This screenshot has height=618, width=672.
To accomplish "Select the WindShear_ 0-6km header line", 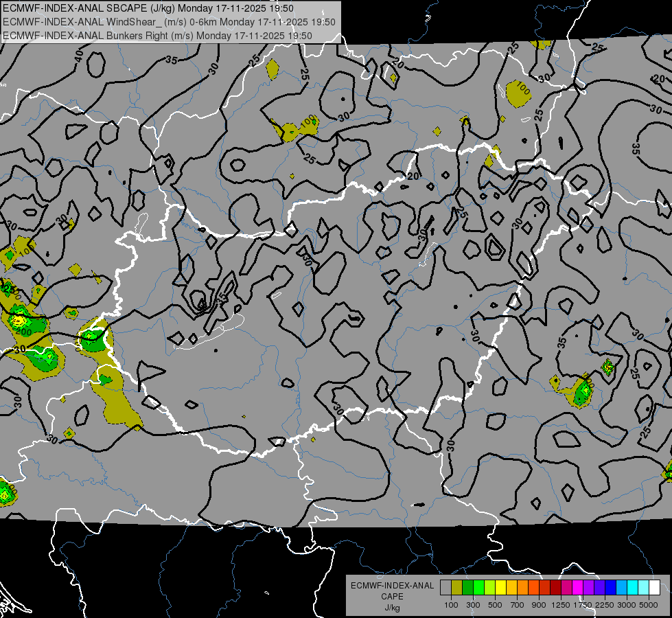I will click(x=169, y=22).
